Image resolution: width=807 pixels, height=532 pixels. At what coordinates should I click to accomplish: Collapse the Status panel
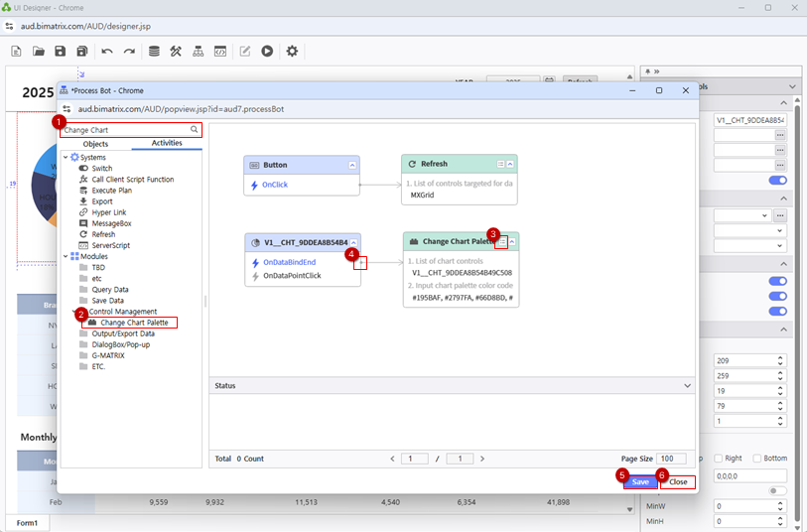tap(688, 385)
